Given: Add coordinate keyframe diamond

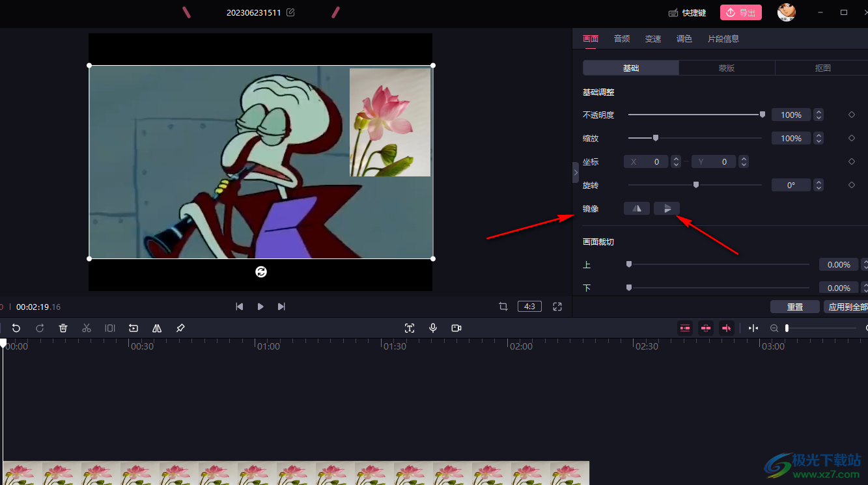Looking at the screenshot, I should (x=852, y=161).
